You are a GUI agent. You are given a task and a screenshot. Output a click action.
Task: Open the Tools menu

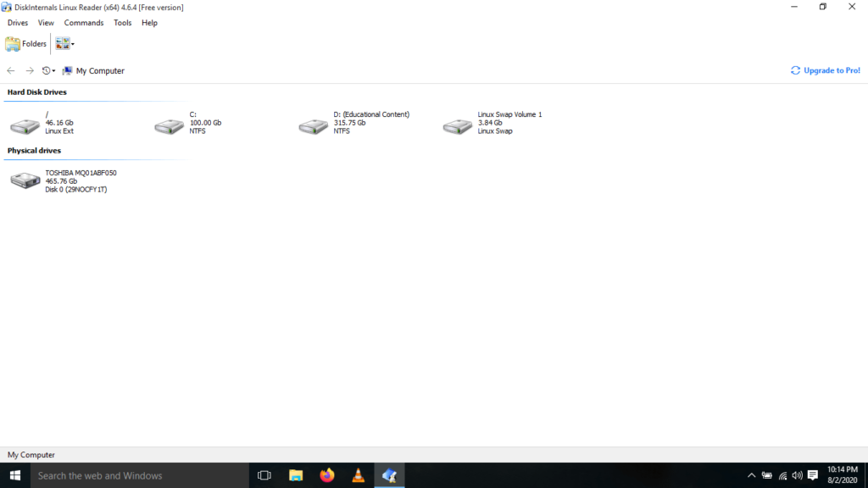pyautogui.click(x=123, y=23)
